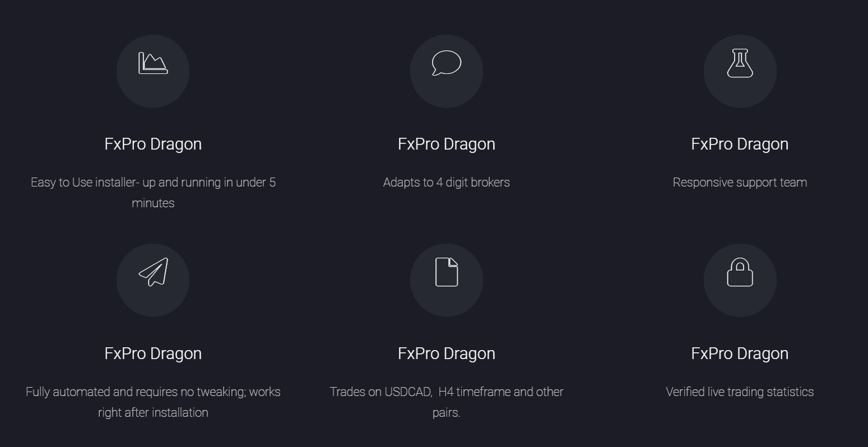Select FxPro Dragon heading under paper plane
868x447 pixels.
pos(153,353)
